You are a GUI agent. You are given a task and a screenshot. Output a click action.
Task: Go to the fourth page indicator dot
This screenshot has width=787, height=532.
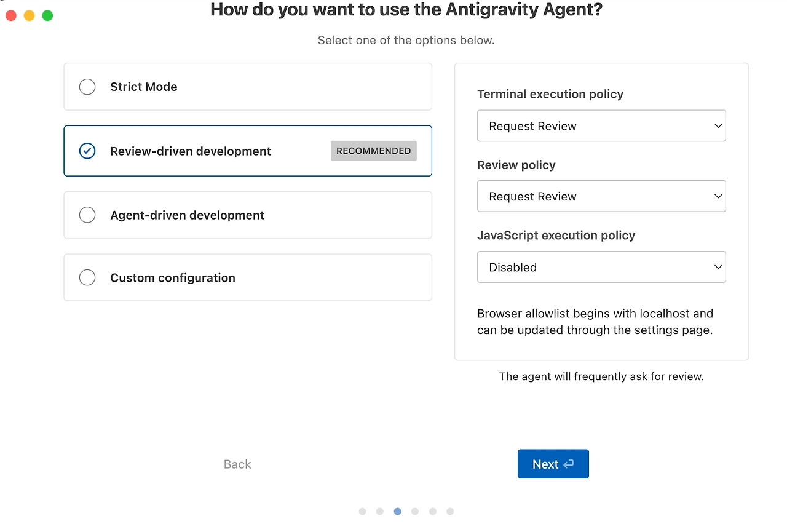(415, 511)
